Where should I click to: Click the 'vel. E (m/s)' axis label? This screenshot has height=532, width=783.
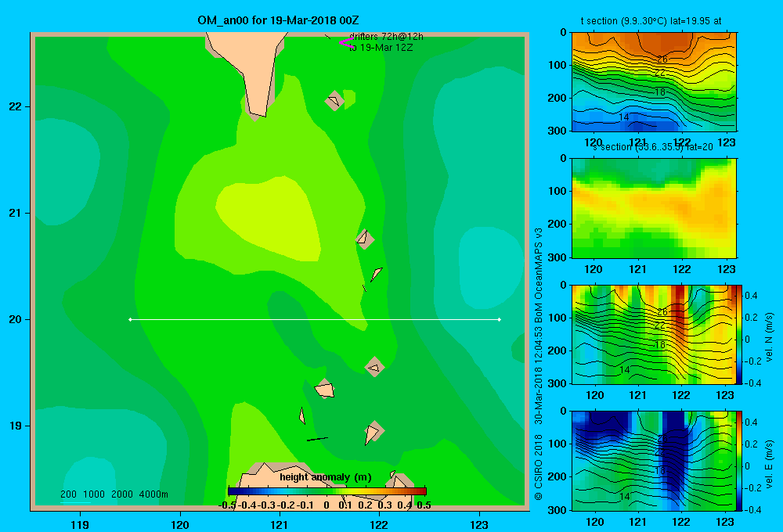pos(769,464)
